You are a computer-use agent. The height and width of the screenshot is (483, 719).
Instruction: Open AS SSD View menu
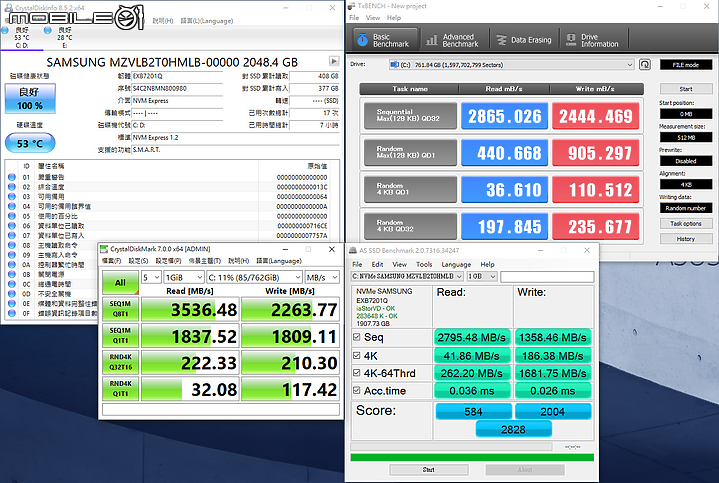pyautogui.click(x=399, y=264)
